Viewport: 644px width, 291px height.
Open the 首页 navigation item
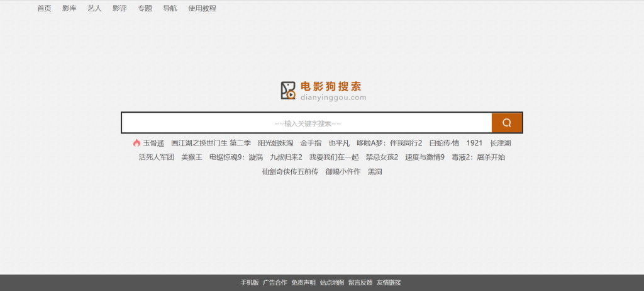[x=45, y=8]
